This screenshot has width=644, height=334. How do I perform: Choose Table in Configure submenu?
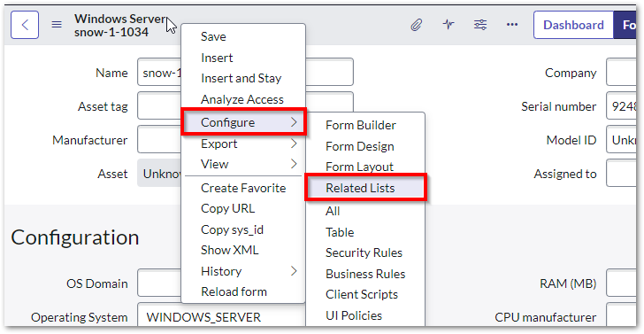click(x=365, y=232)
